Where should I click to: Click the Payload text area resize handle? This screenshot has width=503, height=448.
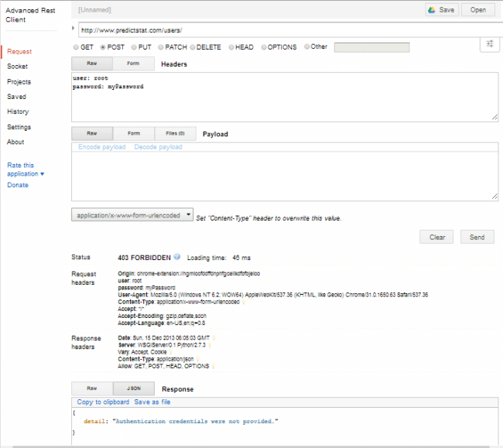click(495, 197)
